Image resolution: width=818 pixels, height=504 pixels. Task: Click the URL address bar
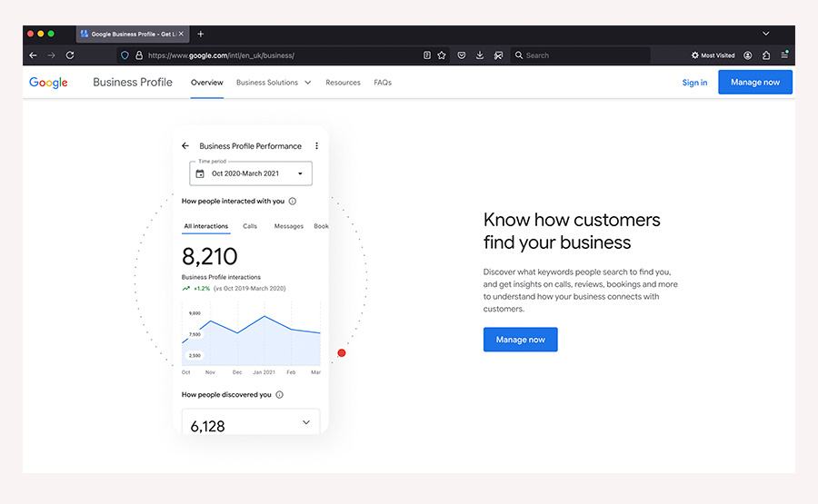(282, 55)
